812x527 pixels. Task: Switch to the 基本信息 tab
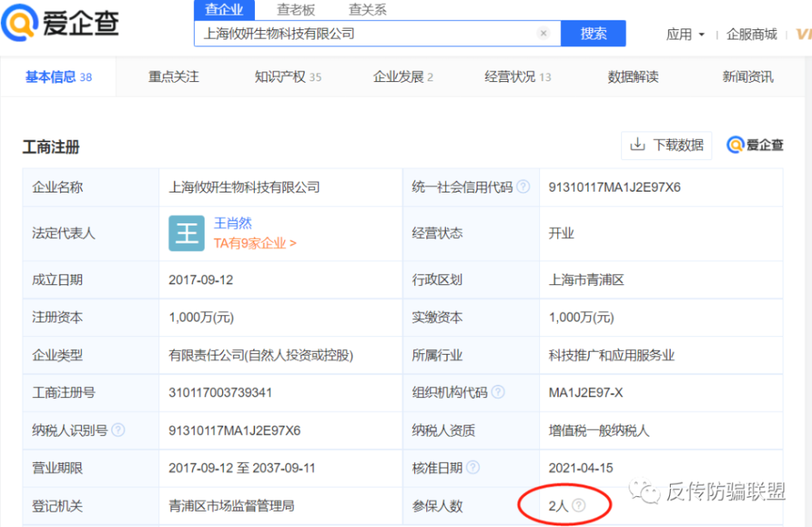58,77
